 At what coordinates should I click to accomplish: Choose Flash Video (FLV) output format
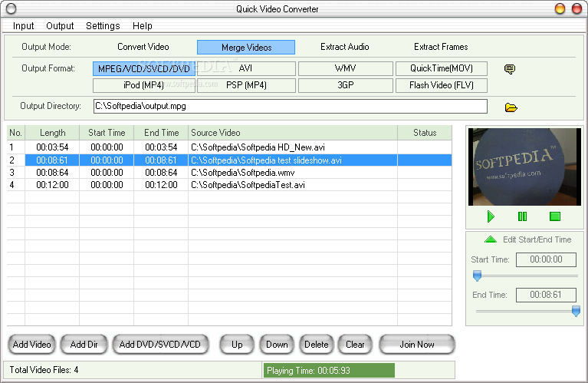[x=442, y=86]
